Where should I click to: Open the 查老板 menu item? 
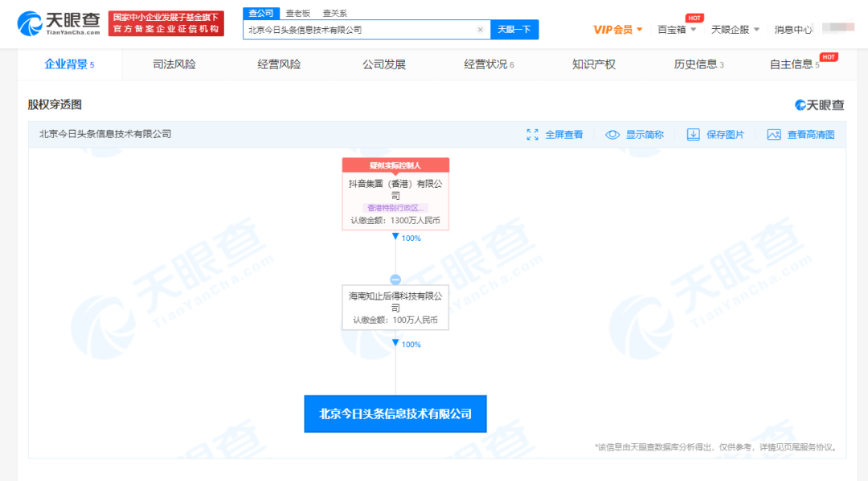297,12
